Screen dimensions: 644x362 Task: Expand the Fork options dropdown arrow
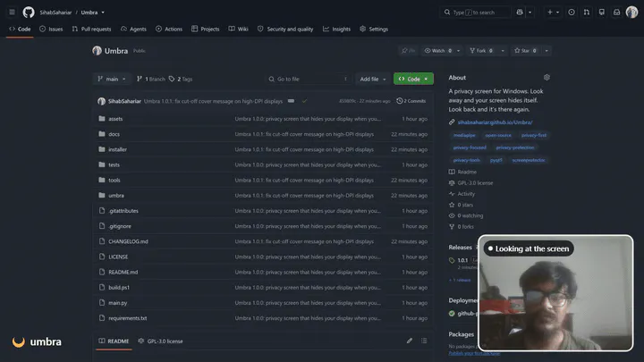pos(503,50)
